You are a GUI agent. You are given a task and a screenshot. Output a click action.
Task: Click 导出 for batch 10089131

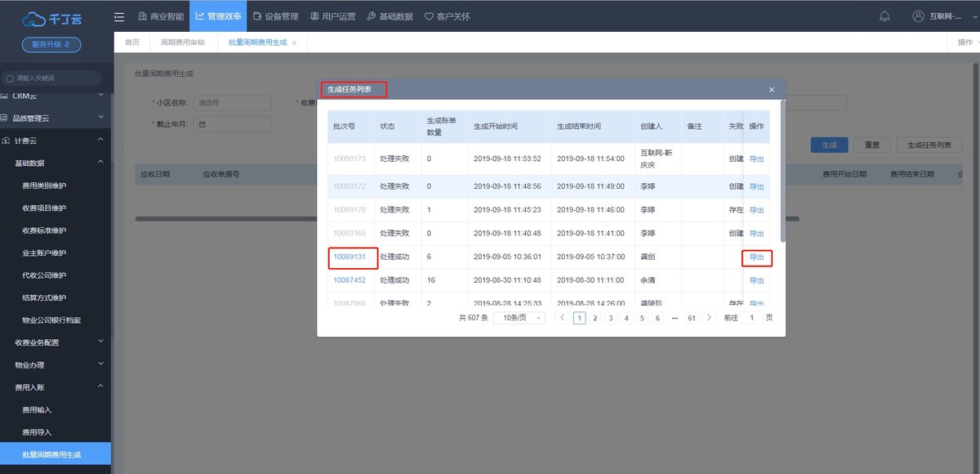(756, 257)
